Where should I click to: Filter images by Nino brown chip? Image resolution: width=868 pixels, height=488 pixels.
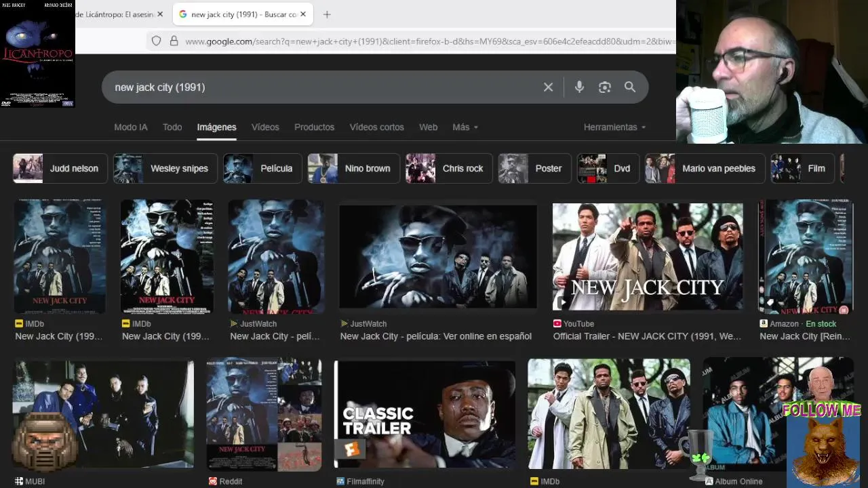[353, 168]
